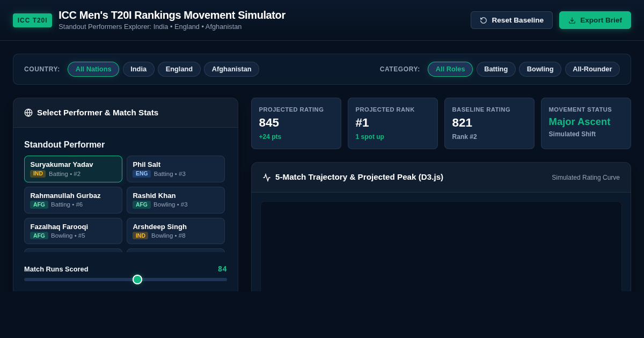Filter country to India
This screenshot has width=644, height=338.
click(x=138, y=69)
